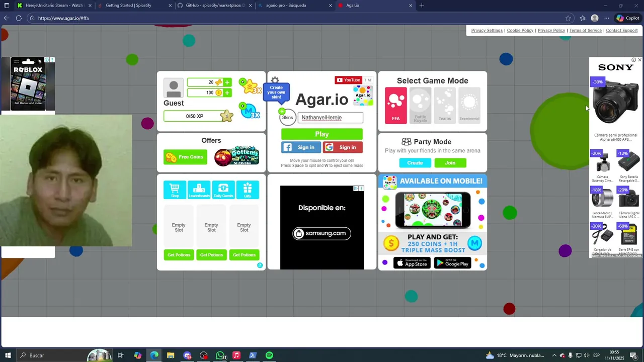644x362 pixels.
Task: Switch to GitHub spicetify marketplace tab
Action: (215, 6)
